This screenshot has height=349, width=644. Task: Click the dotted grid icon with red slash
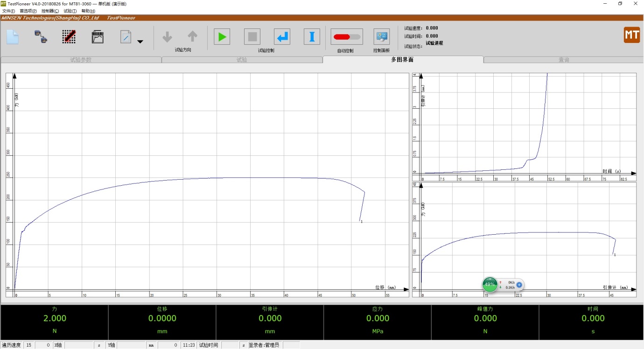point(69,37)
